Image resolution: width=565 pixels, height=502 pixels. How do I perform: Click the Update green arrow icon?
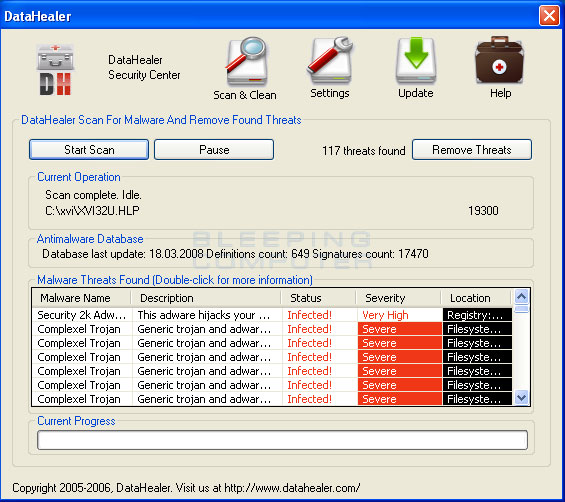[x=416, y=60]
